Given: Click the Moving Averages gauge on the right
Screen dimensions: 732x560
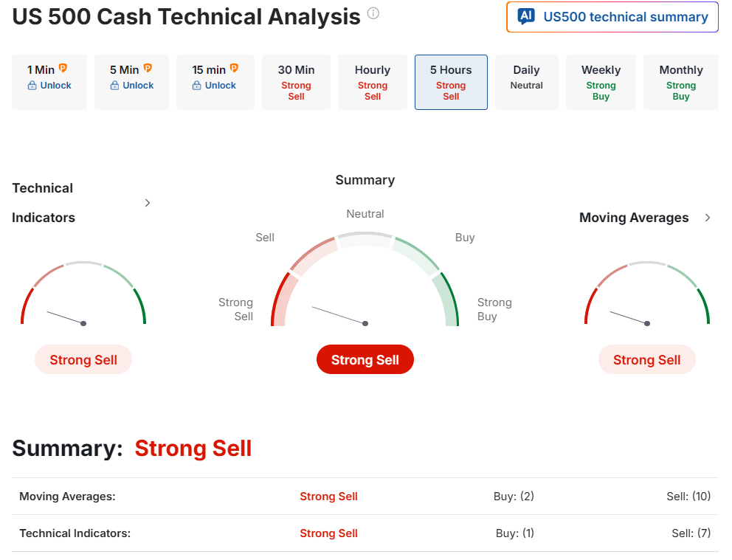Looking at the screenshot, I should coord(646,295).
